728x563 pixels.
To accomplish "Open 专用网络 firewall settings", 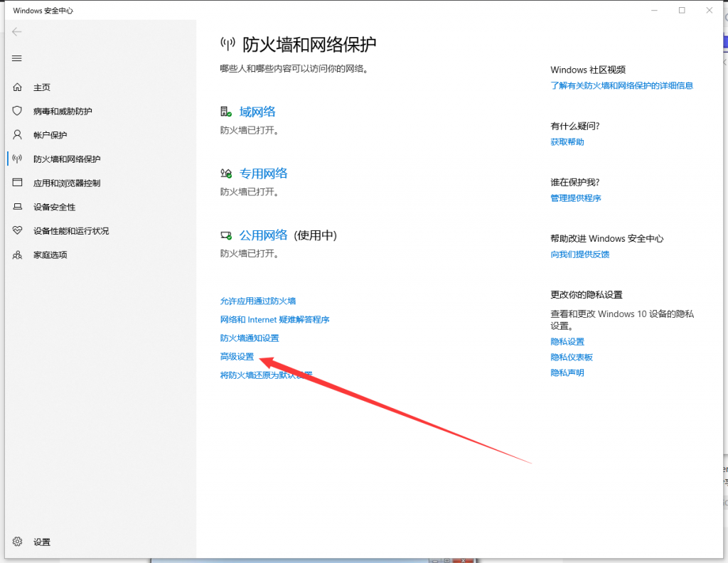I will click(263, 173).
